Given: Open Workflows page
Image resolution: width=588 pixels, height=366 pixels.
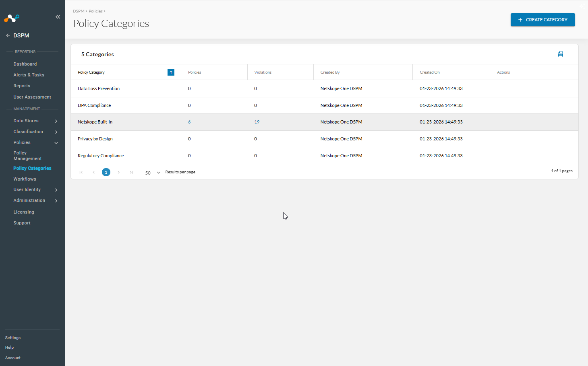Looking at the screenshot, I should [x=25, y=179].
